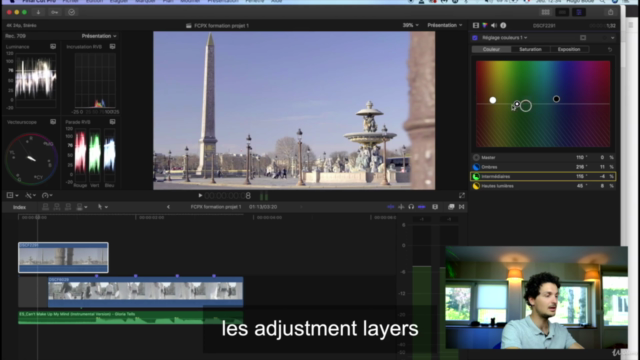Open the share export icon
This screenshot has height=360, width=640.
(611, 12)
